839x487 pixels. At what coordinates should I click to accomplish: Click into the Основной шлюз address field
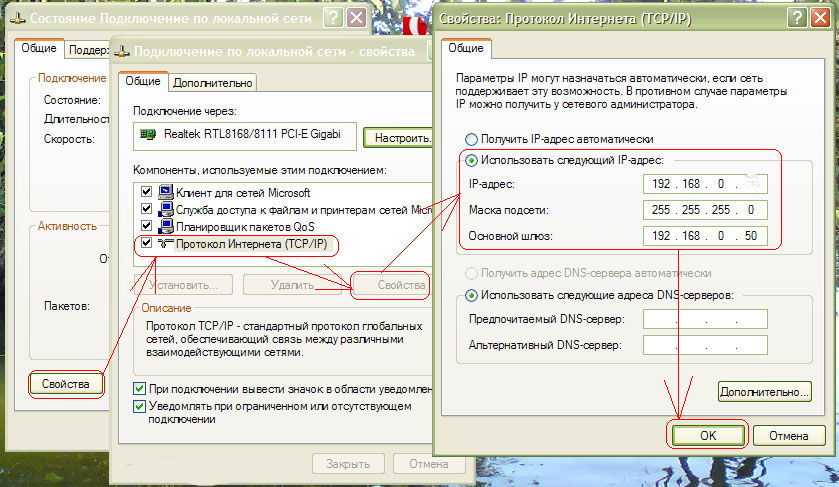coord(705,237)
